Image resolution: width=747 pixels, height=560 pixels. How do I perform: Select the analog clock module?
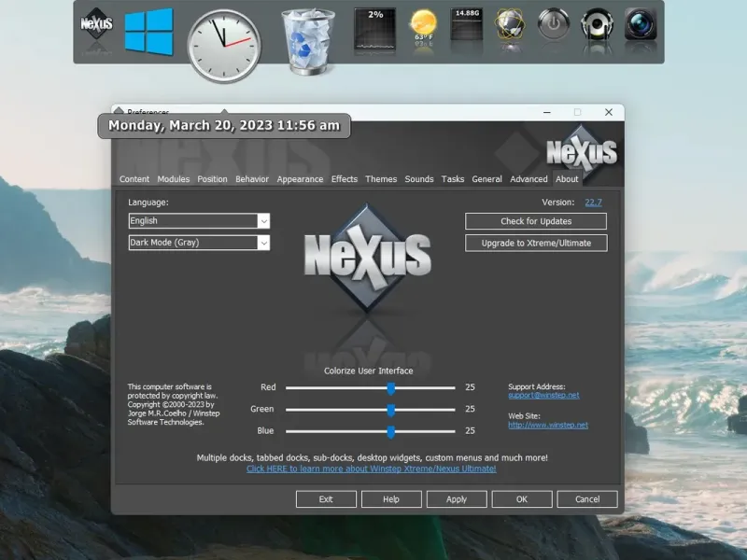click(x=224, y=46)
